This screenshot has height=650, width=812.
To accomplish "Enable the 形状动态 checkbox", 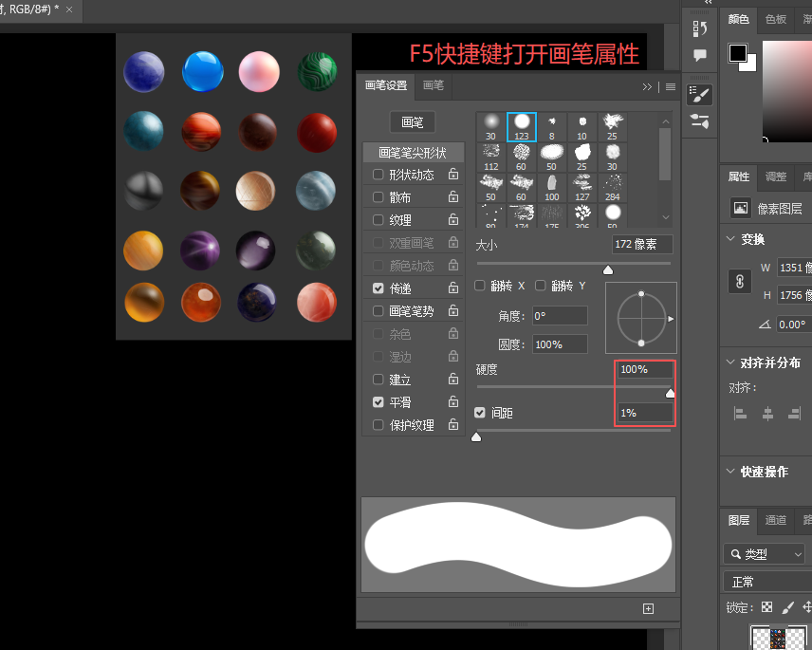I will 378,175.
